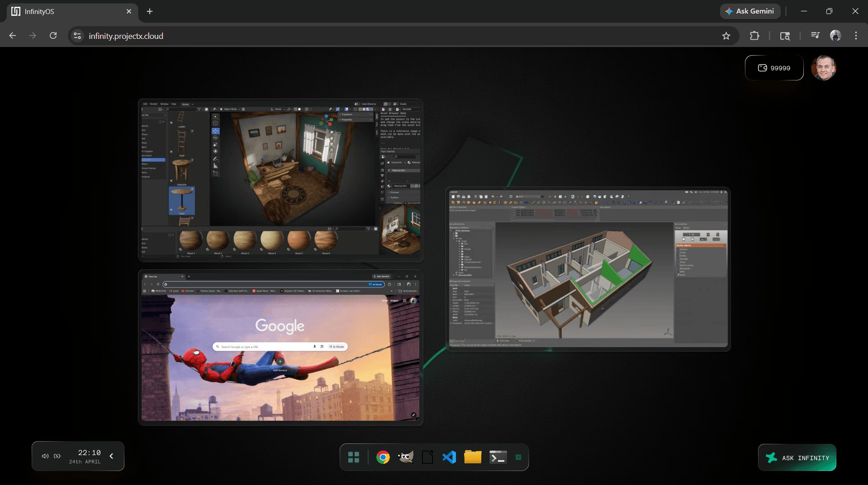Launch Visual Studio Code from dock
Image resolution: width=868 pixels, height=485 pixels.
449,457
